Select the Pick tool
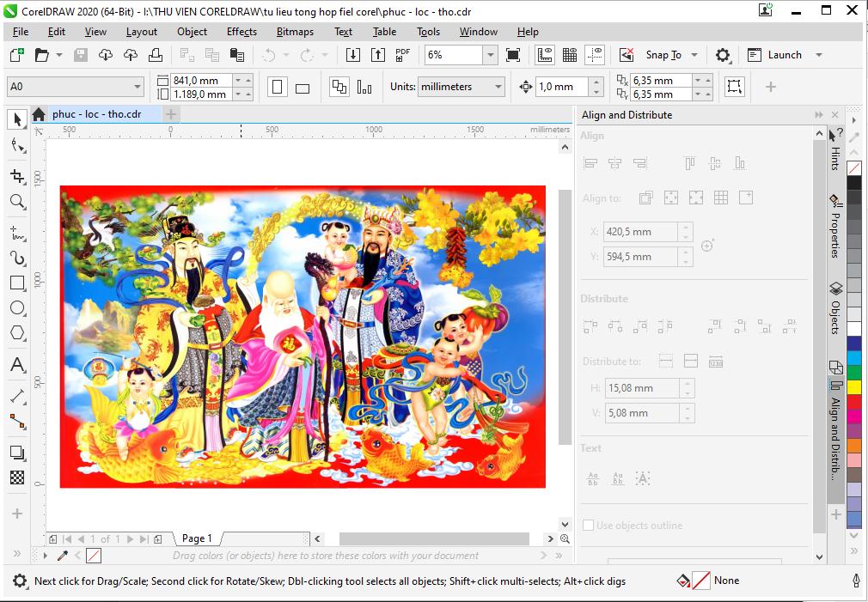The width and height of the screenshot is (868, 602). 15,119
